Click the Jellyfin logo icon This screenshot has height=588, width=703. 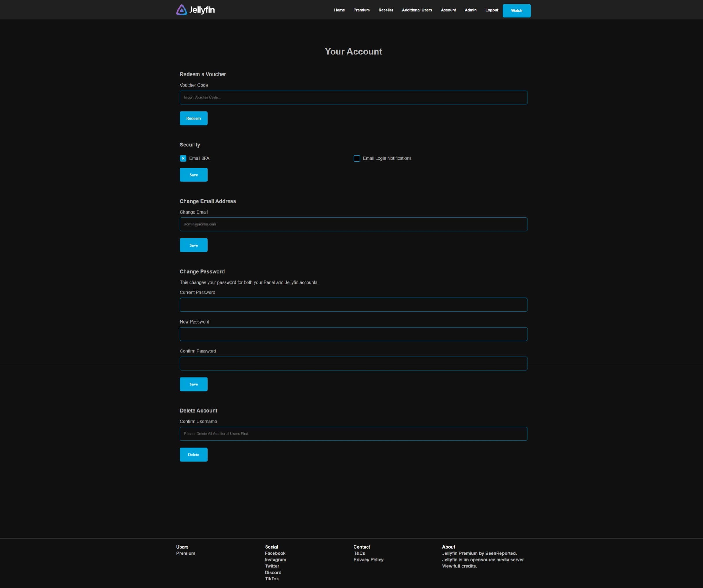(182, 10)
